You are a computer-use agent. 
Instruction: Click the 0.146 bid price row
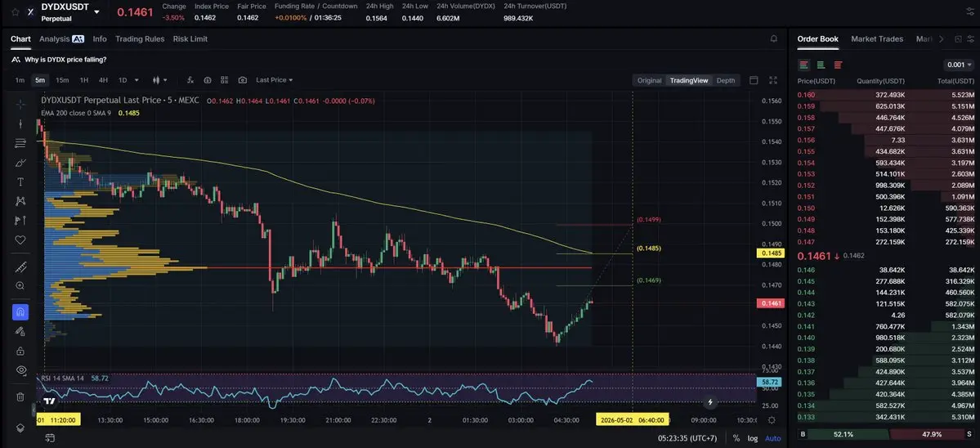pyautogui.click(x=886, y=270)
